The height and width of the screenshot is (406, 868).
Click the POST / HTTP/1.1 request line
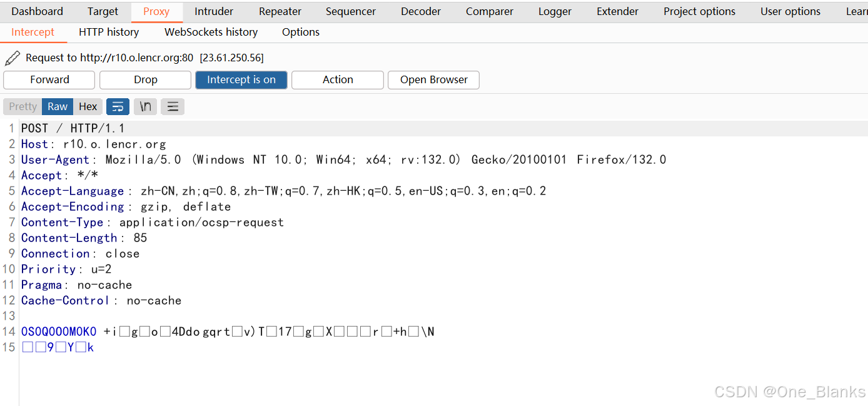73,128
